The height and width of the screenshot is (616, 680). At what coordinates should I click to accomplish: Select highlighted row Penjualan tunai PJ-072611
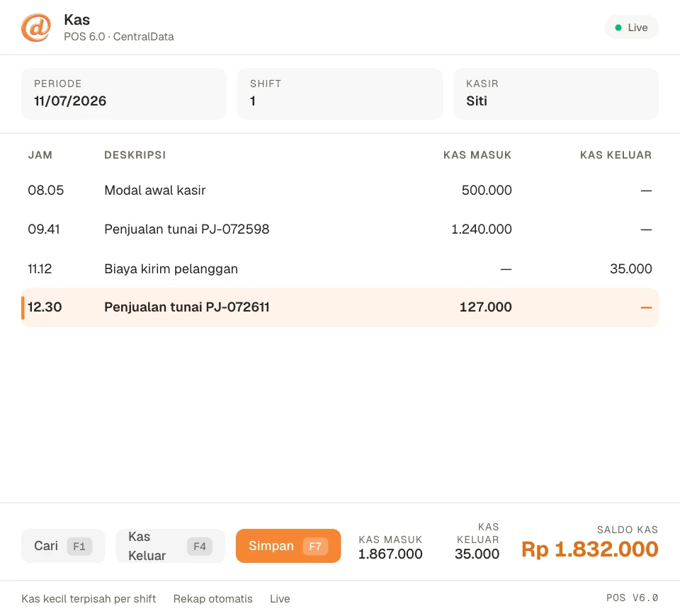[340, 307]
